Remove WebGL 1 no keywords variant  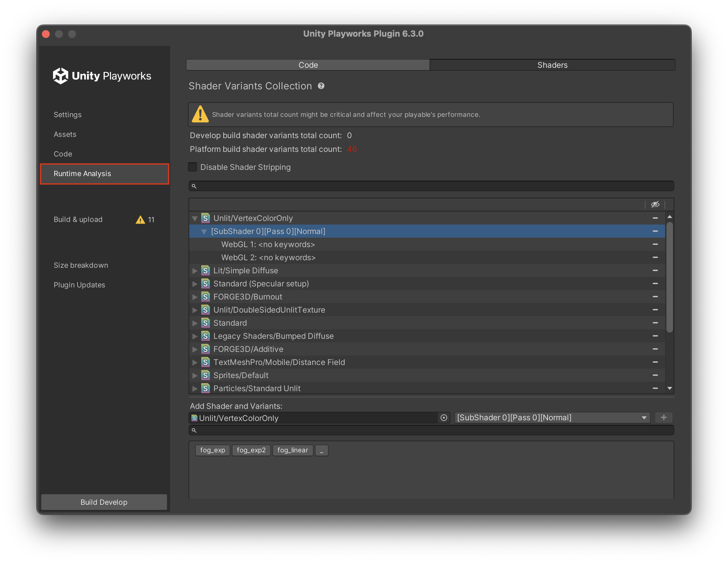(x=655, y=244)
